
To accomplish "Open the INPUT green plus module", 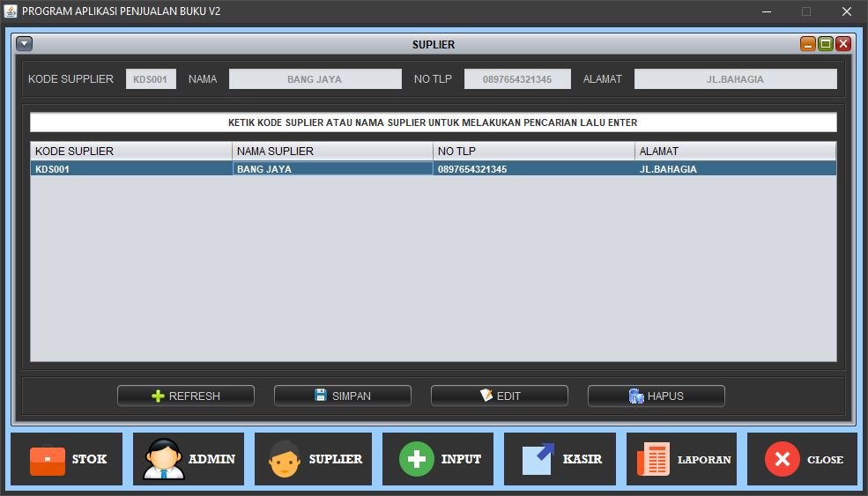I will (438, 459).
